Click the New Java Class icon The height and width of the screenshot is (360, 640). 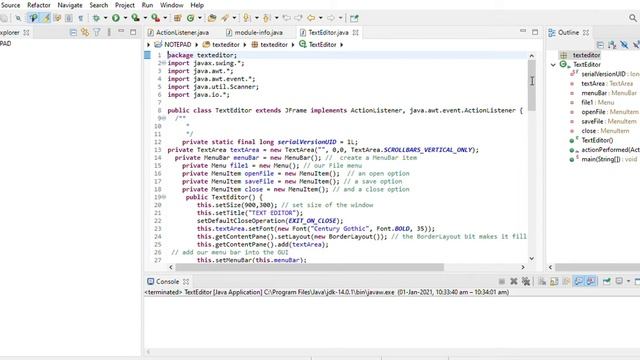tap(190, 18)
